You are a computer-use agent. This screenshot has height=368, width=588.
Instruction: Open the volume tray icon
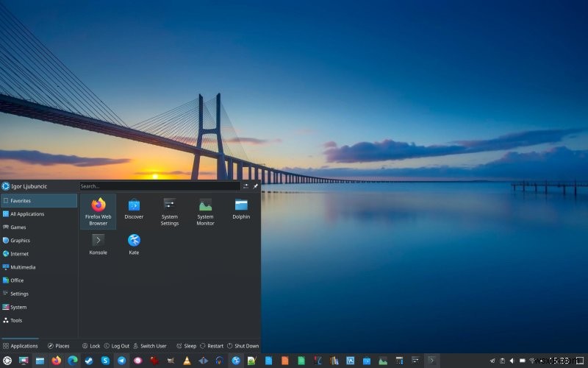(x=512, y=361)
